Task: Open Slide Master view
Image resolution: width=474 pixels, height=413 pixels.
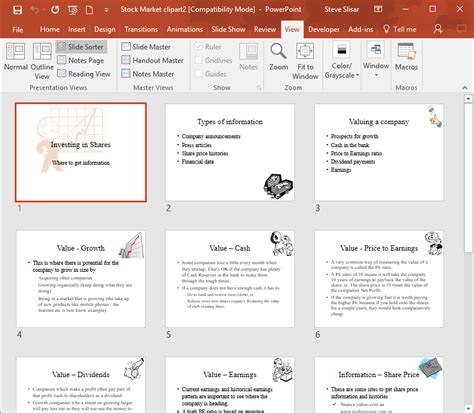Action: [146, 47]
